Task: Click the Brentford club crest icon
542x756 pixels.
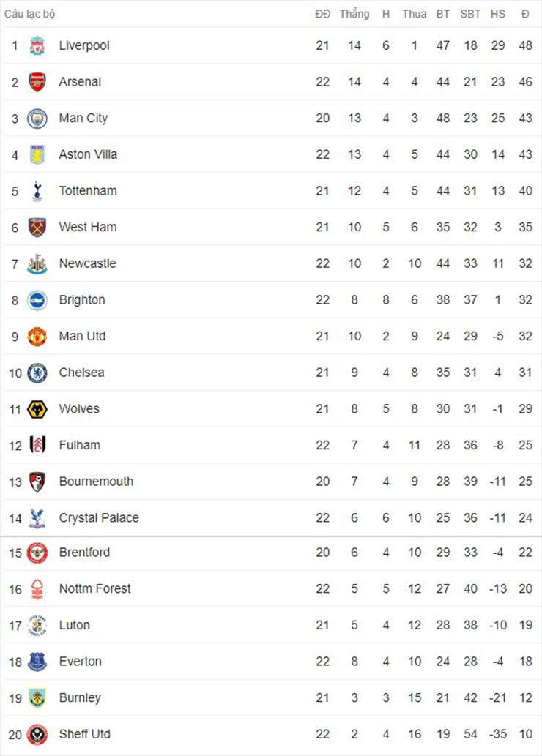Action: (37, 553)
